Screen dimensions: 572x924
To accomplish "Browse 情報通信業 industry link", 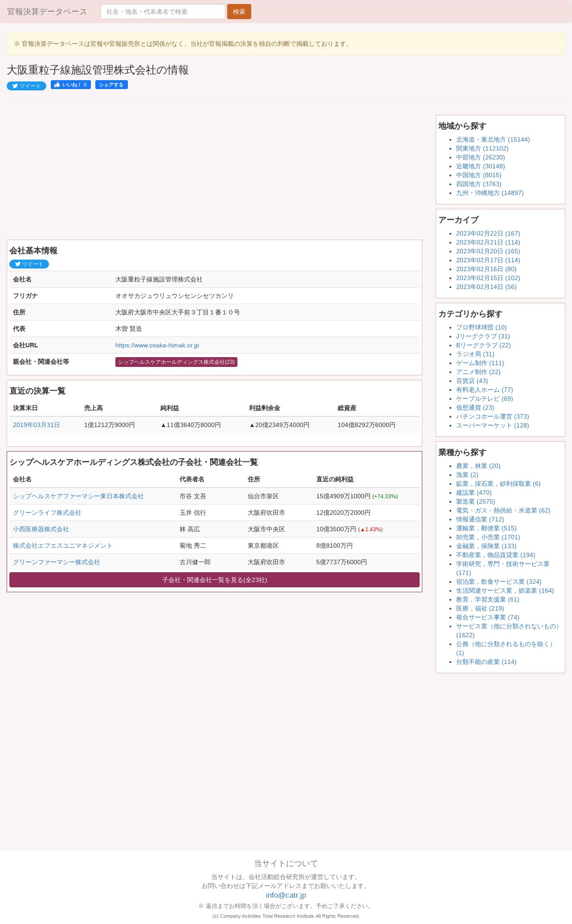I will tap(480, 519).
